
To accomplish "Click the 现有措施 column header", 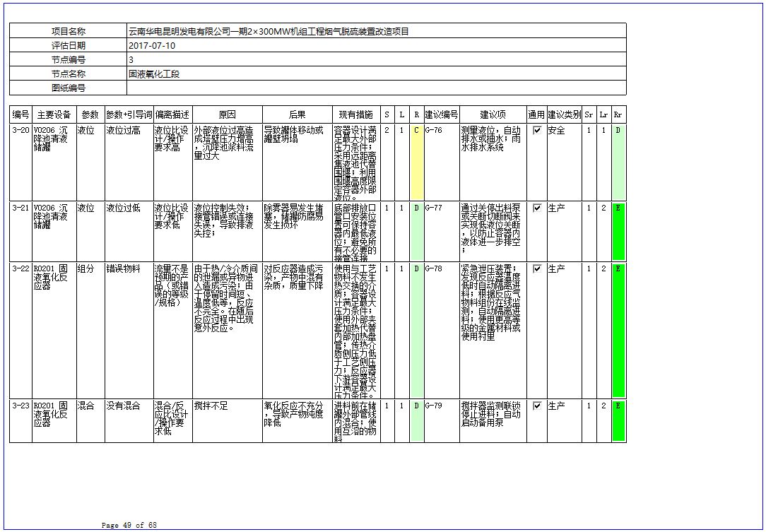I will pyautogui.click(x=355, y=114).
